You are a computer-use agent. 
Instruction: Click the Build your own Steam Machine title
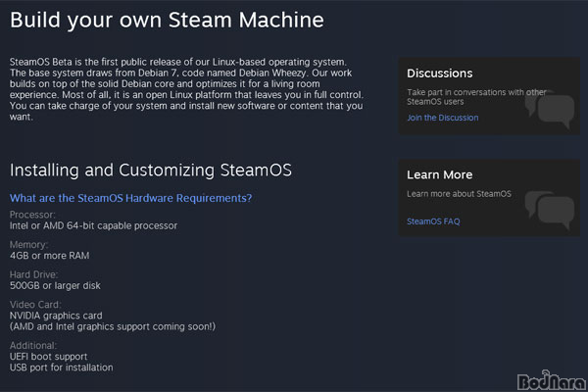click(167, 21)
